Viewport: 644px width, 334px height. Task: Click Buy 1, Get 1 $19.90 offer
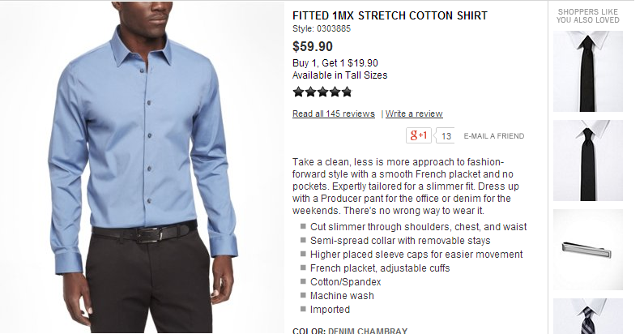pos(335,63)
